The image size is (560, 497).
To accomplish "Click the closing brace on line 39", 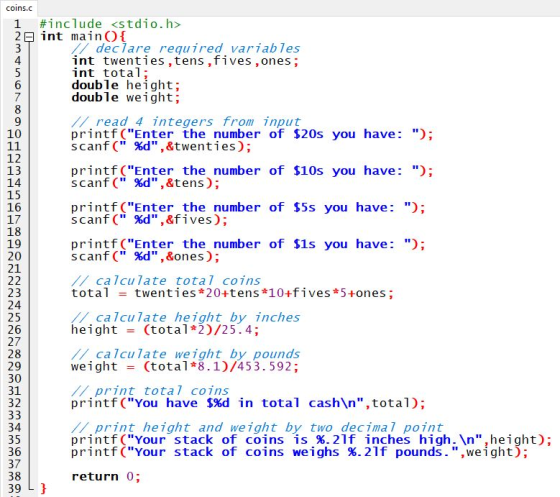I will (43, 488).
